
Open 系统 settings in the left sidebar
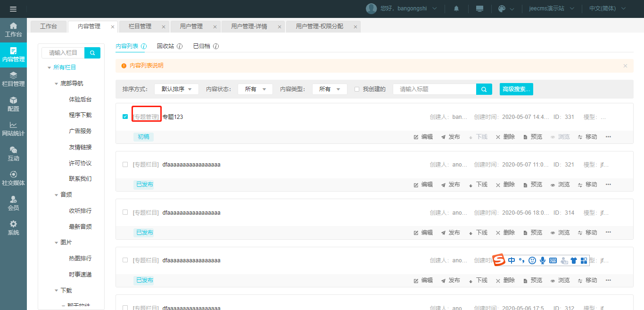13,228
